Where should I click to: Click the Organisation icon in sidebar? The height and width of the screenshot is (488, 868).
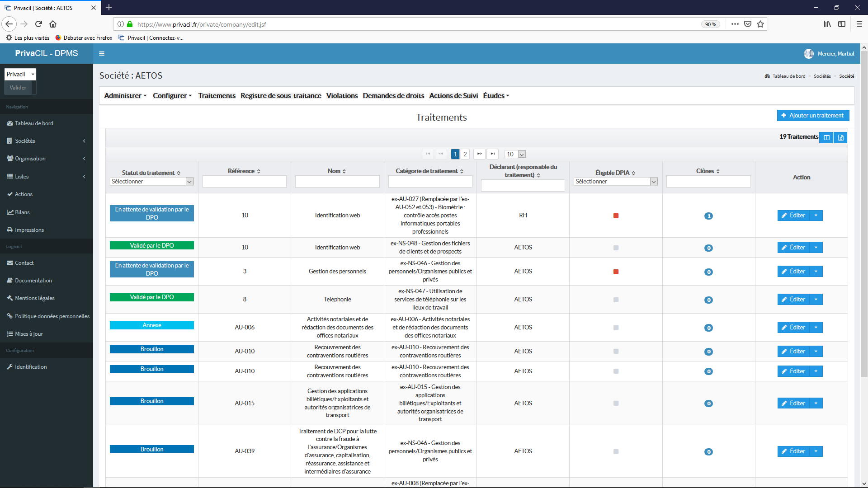[x=10, y=157]
